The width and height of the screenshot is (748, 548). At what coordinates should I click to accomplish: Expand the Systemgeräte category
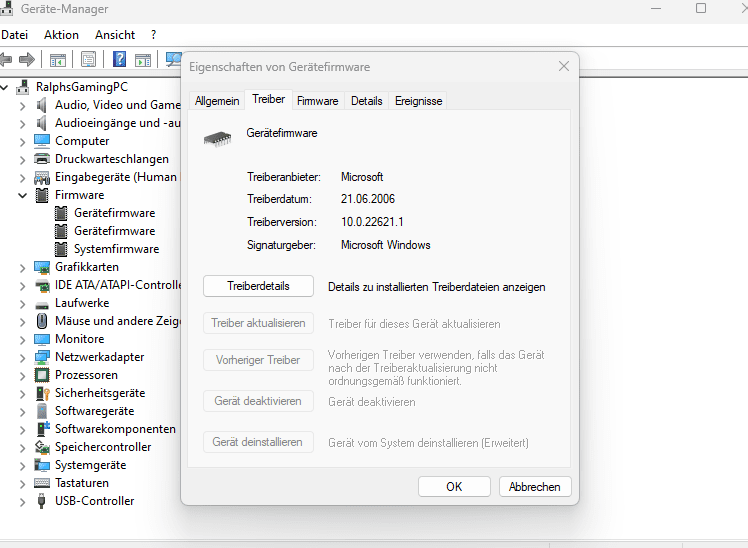(x=22, y=466)
